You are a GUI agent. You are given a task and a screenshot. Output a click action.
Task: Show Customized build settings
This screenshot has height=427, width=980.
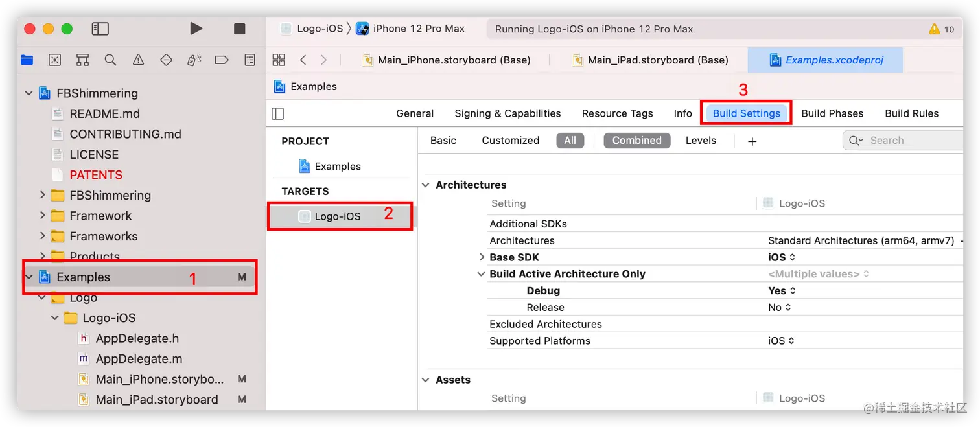point(510,141)
